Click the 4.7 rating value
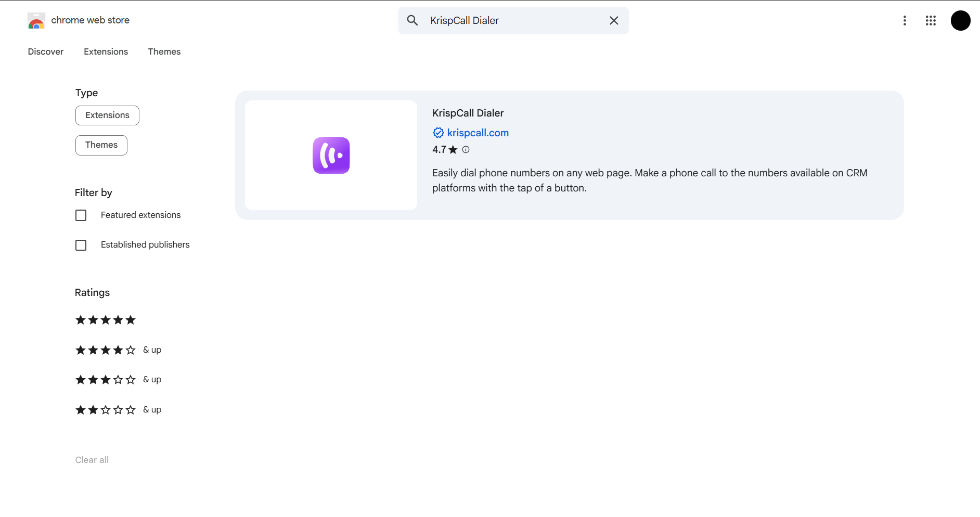The width and height of the screenshot is (980, 517). [439, 149]
